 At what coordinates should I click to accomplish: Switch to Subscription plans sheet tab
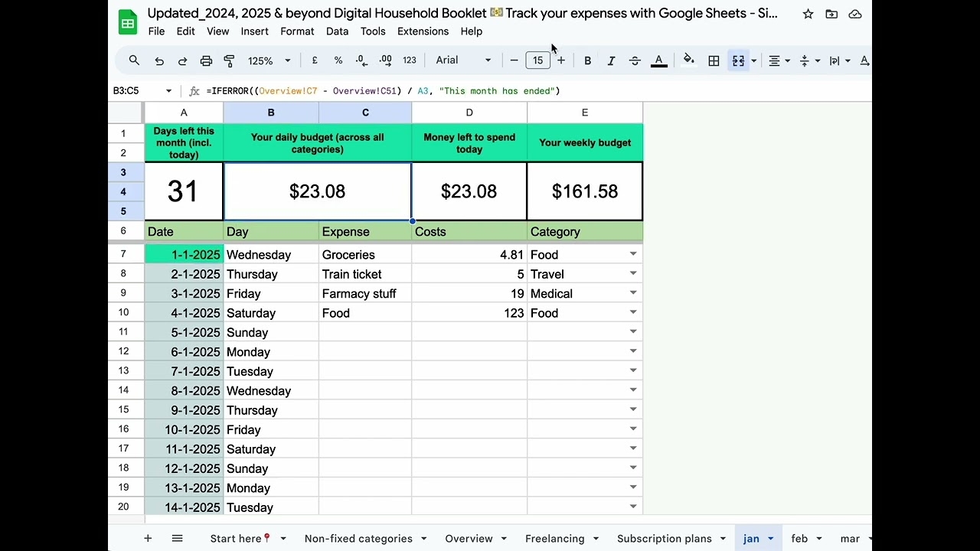(665, 539)
